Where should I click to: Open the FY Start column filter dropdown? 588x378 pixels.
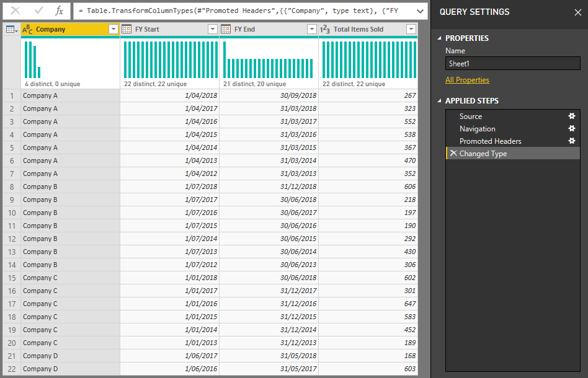coord(213,29)
